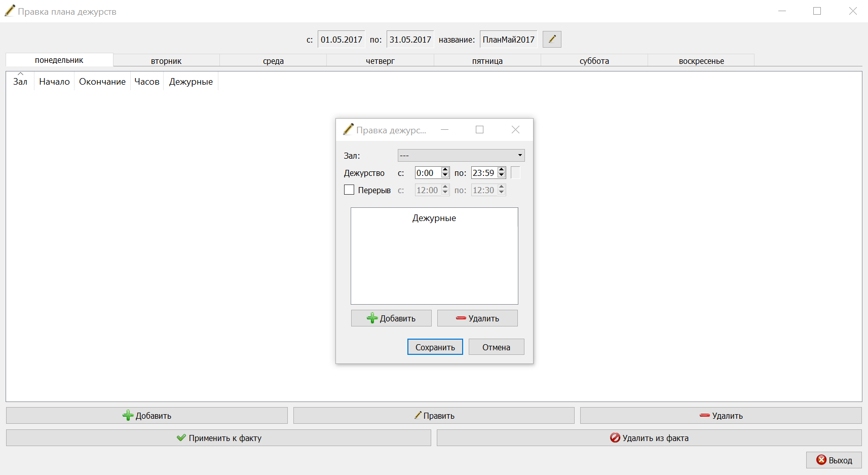Increase the duty start time with up arrow
Image resolution: width=868 pixels, height=475 pixels.
pos(445,170)
